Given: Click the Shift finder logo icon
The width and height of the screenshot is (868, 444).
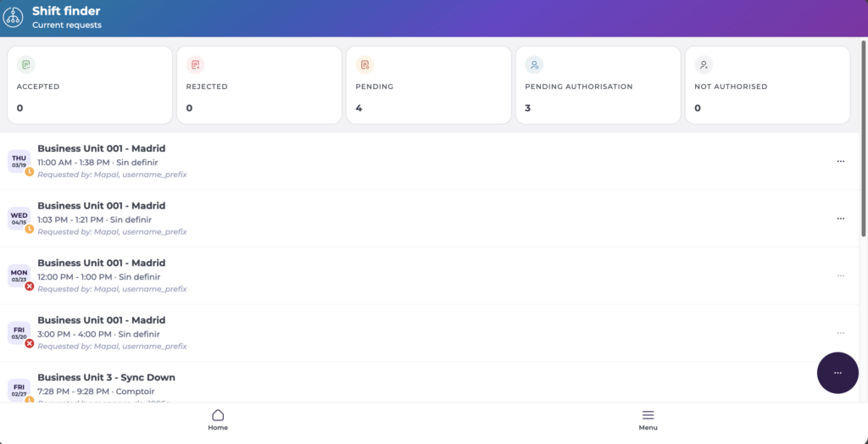Looking at the screenshot, I should 14,17.
